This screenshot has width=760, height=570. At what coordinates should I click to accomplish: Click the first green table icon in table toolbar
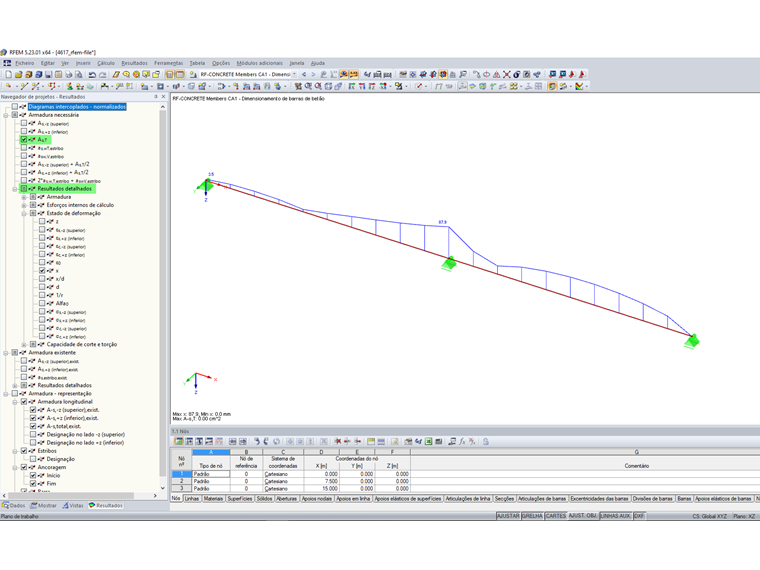click(x=179, y=442)
